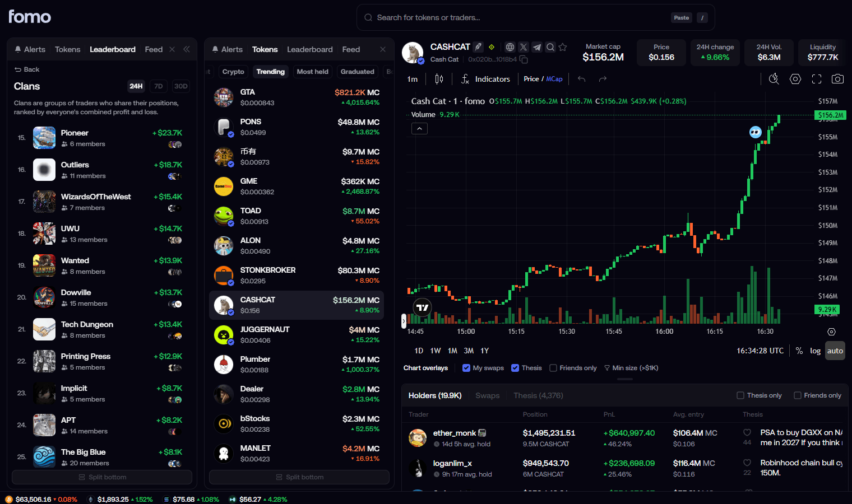Click the thesis marker avatar on chart
Viewport: 852px width, 504px height.
pyautogui.click(x=756, y=132)
